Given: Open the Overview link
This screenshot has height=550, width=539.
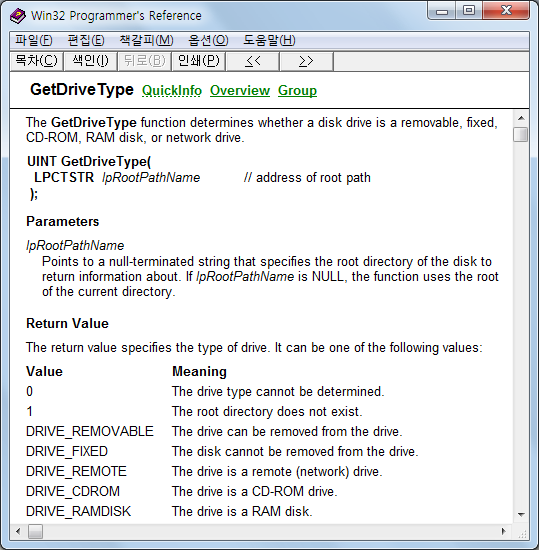Looking at the screenshot, I should (x=240, y=90).
